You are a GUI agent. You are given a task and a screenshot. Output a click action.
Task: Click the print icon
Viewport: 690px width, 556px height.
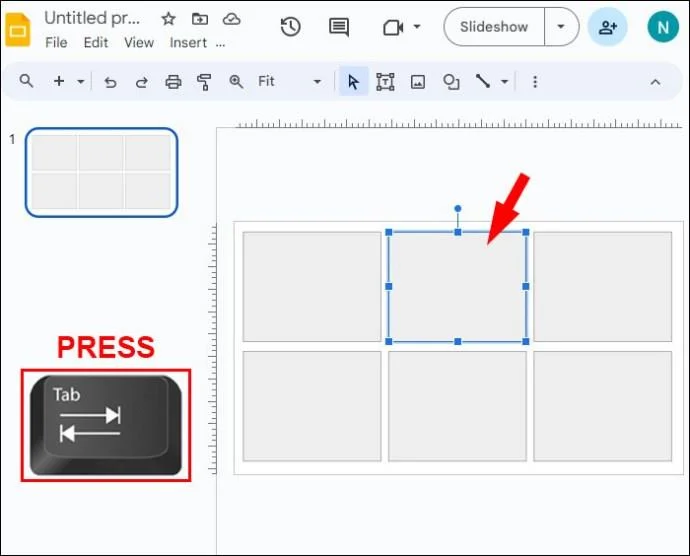[x=173, y=82]
